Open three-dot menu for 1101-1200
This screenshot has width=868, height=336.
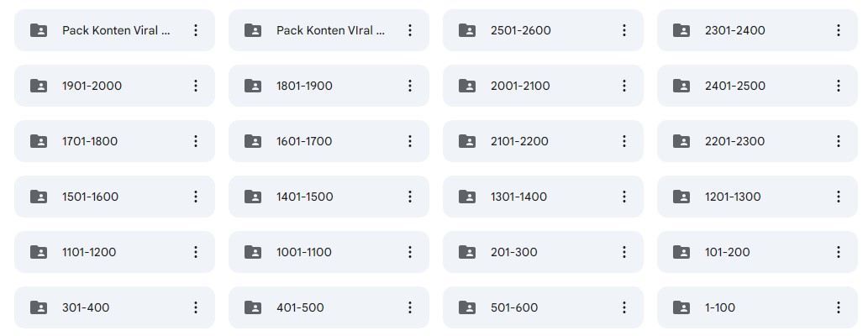(x=195, y=252)
